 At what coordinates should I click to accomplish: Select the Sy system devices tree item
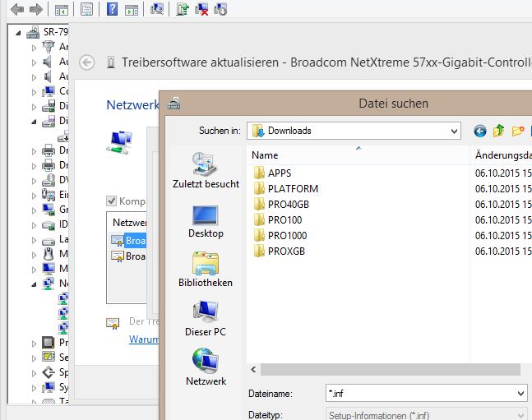pyautogui.click(x=55, y=387)
